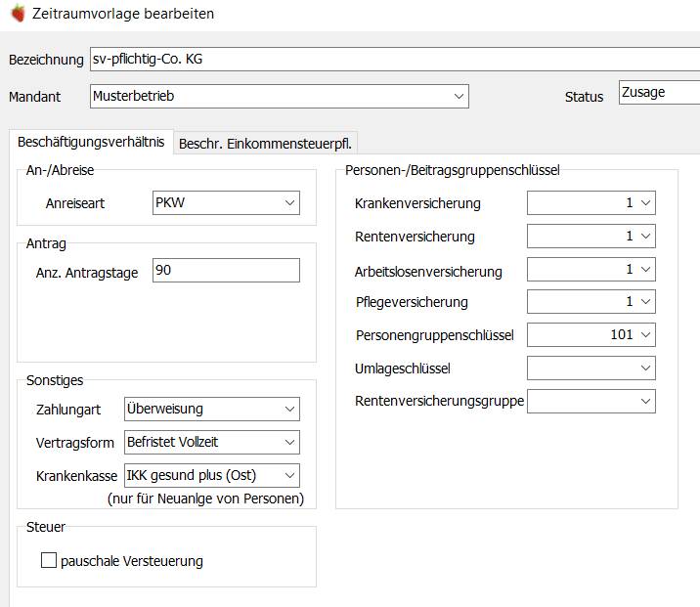This screenshot has width=700, height=607.
Task: Expand the Anreiseart PKW dropdown
Action: coord(226,202)
